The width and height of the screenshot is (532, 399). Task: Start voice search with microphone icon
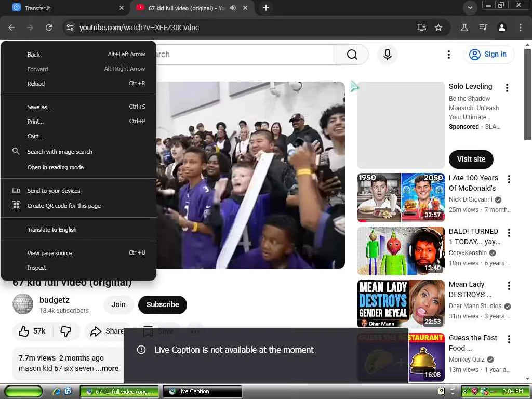coord(388,54)
